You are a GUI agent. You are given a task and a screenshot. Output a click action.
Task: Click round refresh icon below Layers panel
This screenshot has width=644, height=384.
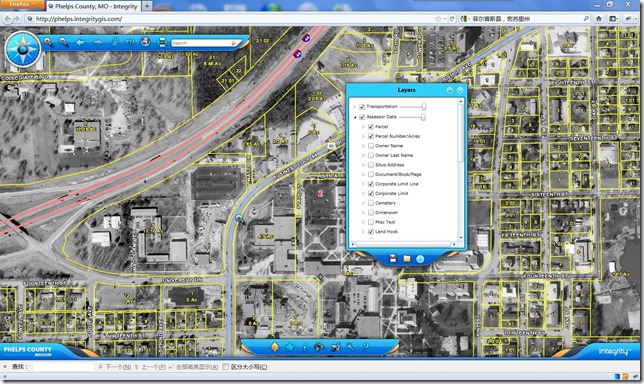point(420,259)
